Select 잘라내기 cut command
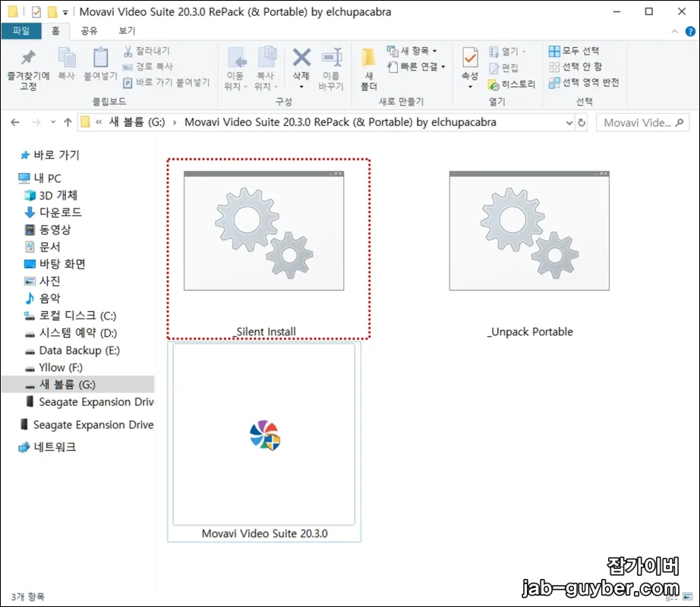This screenshot has width=700, height=607. [x=147, y=51]
